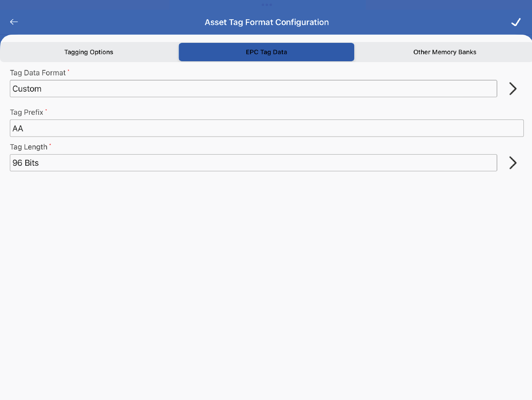The height and width of the screenshot is (400, 532).
Task: Switch to the Tagging Options tab
Action: click(x=89, y=52)
